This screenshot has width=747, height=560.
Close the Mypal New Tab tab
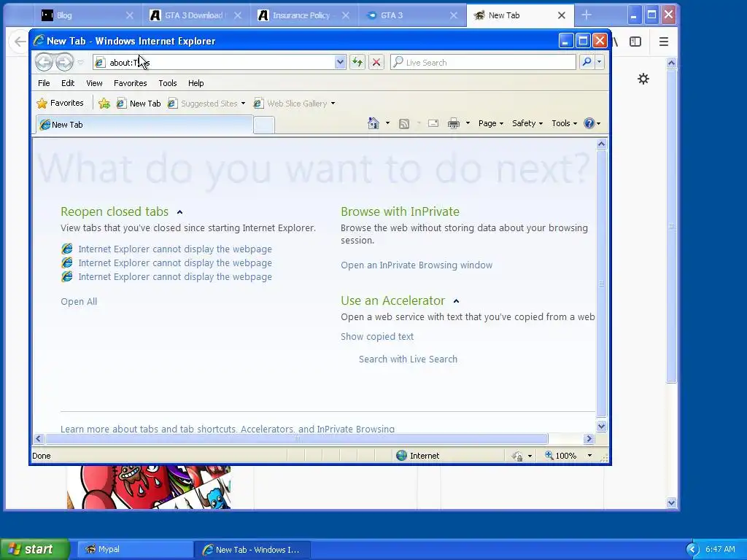[562, 15]
